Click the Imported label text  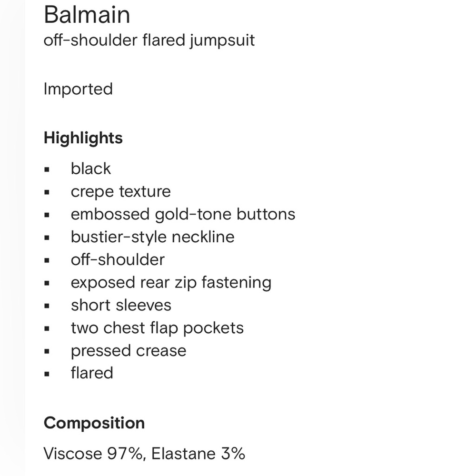tap(79, 89)
